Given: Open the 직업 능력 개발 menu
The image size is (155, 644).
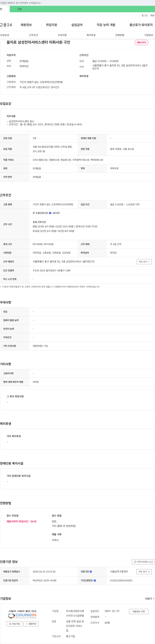Looking at the screenshot, I should (106, 25).
